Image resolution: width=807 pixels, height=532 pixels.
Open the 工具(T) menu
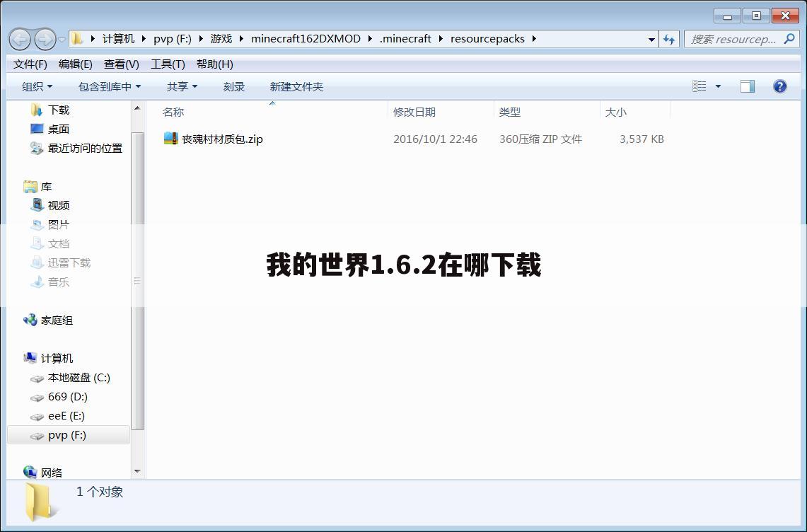(168, 64)
